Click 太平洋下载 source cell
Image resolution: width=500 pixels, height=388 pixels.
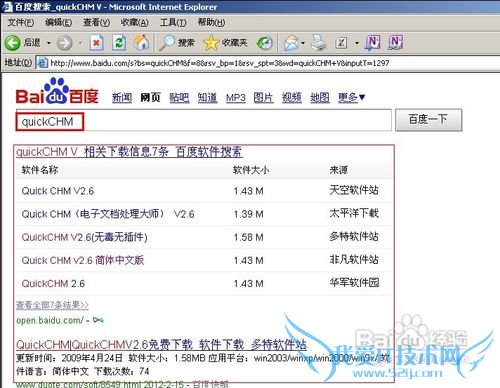354,213
